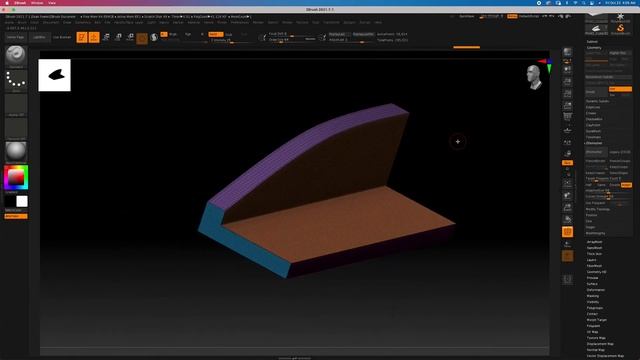This screenshot has width=640, height=360.
Task: Toggle the Transparency icon
Action: coord(567,244)
